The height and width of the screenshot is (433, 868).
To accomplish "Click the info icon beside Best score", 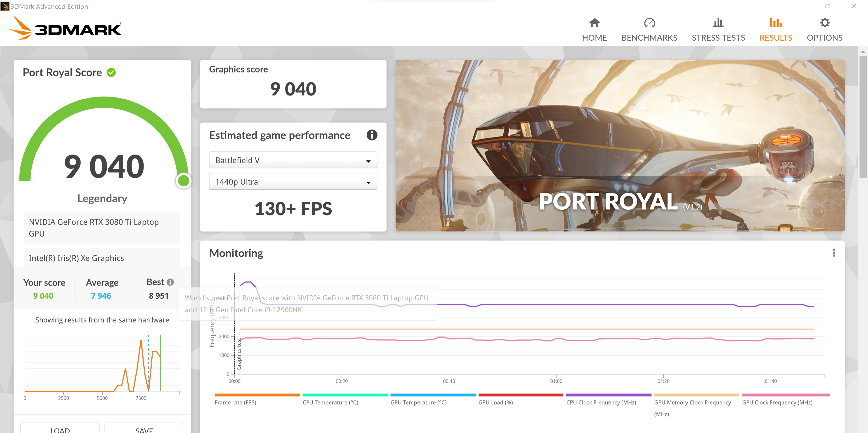I will click(170, 282).
